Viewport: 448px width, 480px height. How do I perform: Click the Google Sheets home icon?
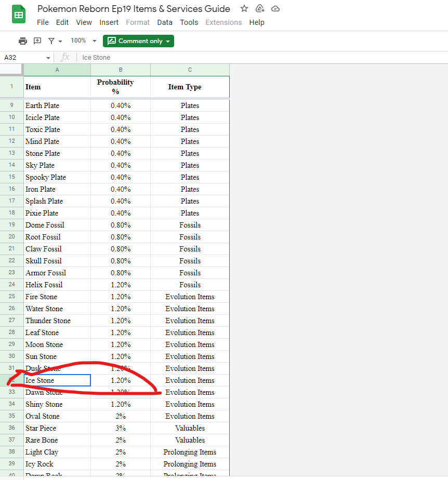tap(19, 14)
